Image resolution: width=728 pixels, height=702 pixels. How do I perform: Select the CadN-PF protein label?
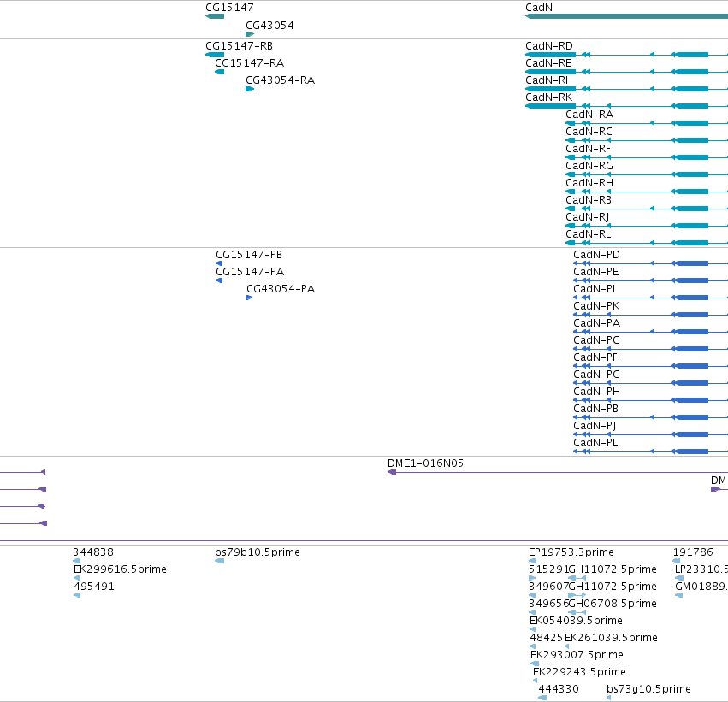595,357
